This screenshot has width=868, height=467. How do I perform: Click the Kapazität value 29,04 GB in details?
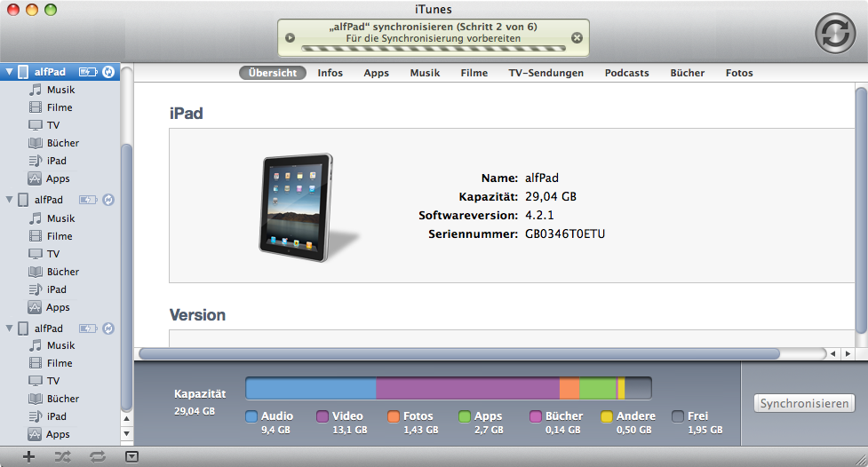551,196
